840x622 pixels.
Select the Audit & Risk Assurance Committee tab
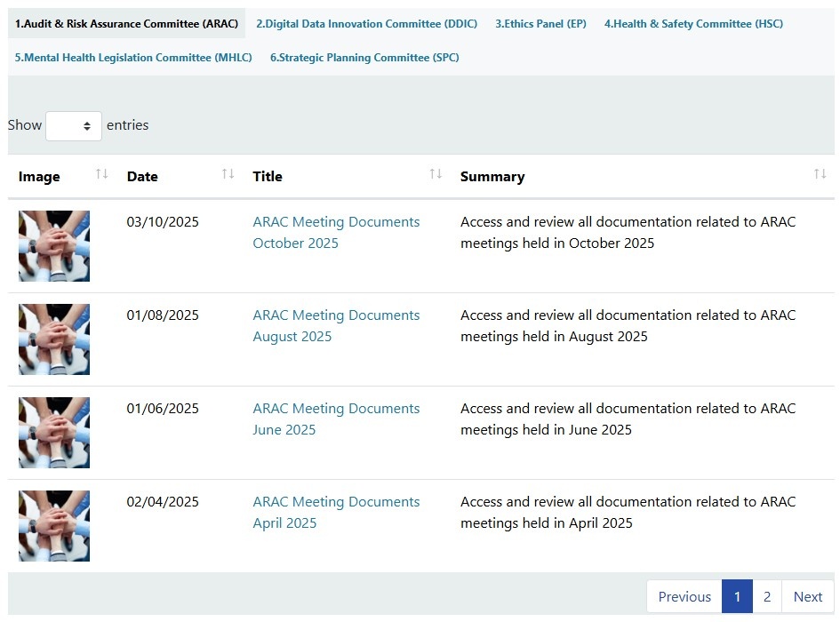(x=126, y=24)
